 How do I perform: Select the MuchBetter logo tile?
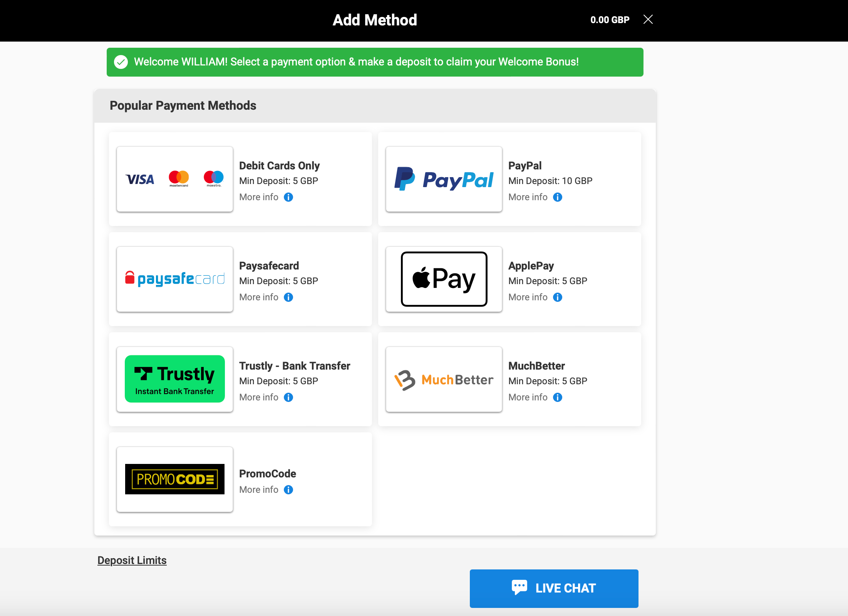tap(444, 379)
